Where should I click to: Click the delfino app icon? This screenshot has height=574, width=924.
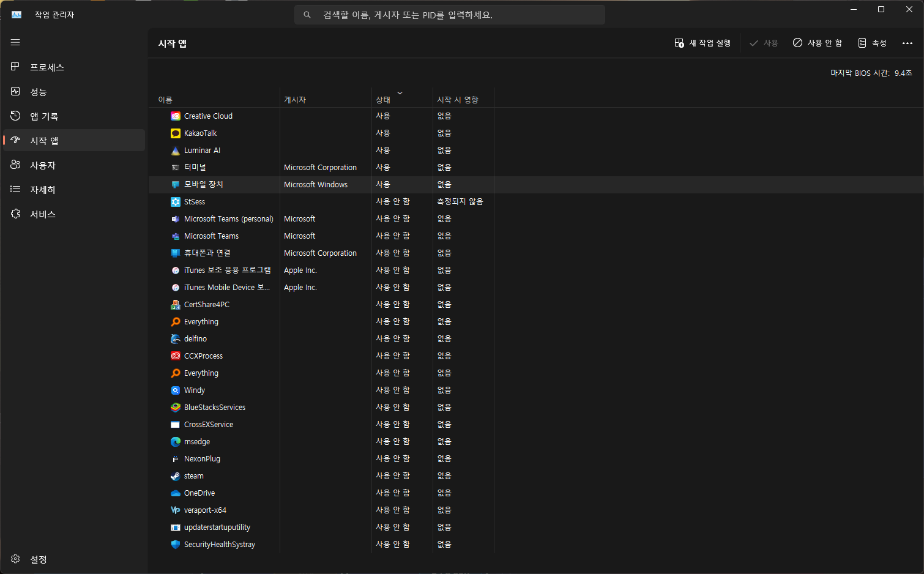(x=176, y=339)
